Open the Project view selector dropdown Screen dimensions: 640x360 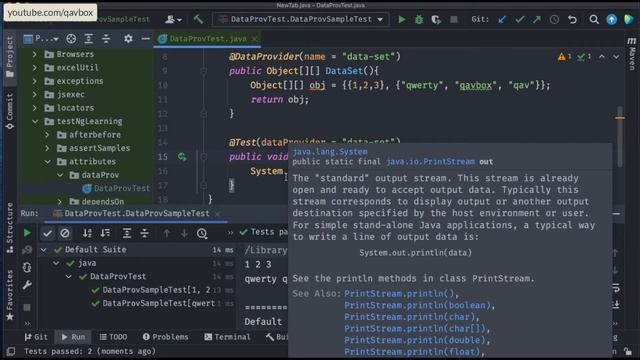[x=41, y=39]
